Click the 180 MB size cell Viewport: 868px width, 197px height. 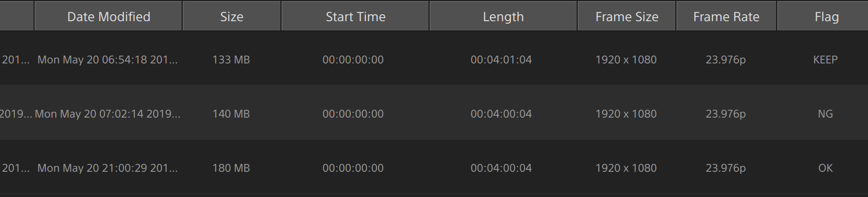231,168
